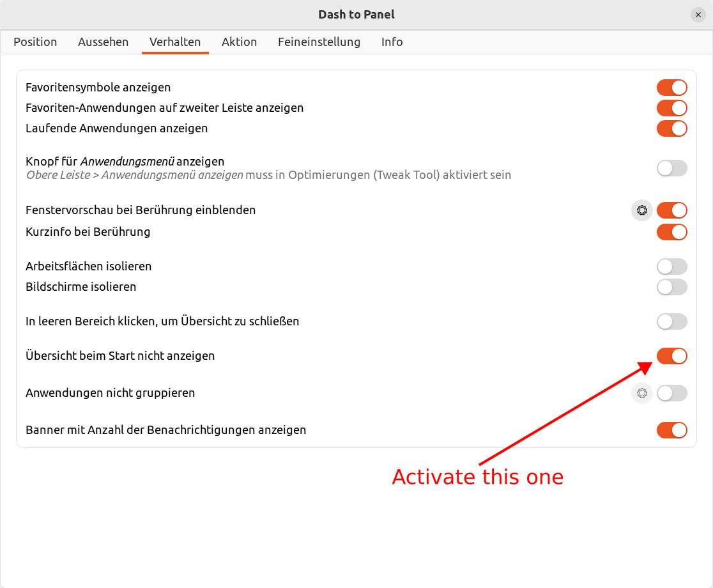Screen dimensions: 713x588
Task: Switch to the Aktion tab
Action: click(240, 42)
